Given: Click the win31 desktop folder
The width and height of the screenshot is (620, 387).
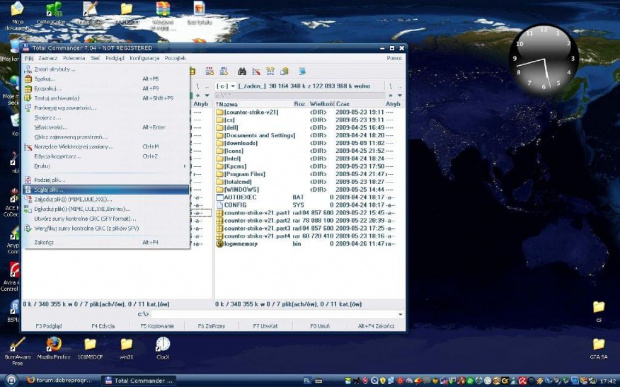Looking at the screenshot, I should (127, 348).
